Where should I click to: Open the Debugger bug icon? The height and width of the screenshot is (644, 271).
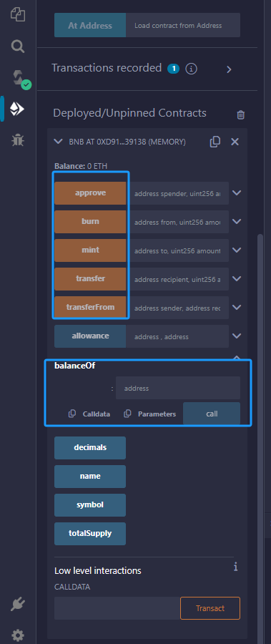pos(17,140)
